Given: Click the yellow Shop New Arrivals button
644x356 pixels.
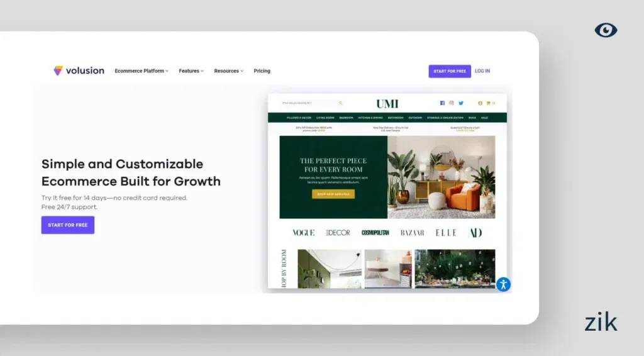Looking at the screenshot, I should (333, 194).
